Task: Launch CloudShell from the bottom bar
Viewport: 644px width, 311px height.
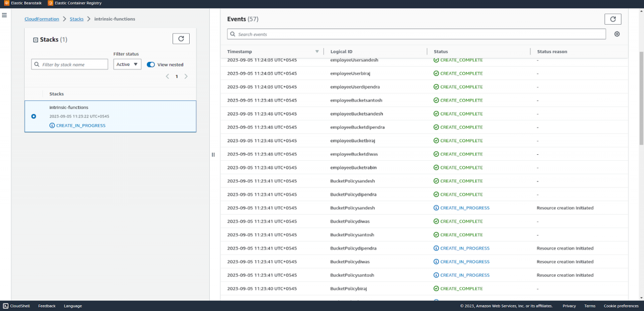Action: click(16, 306)
